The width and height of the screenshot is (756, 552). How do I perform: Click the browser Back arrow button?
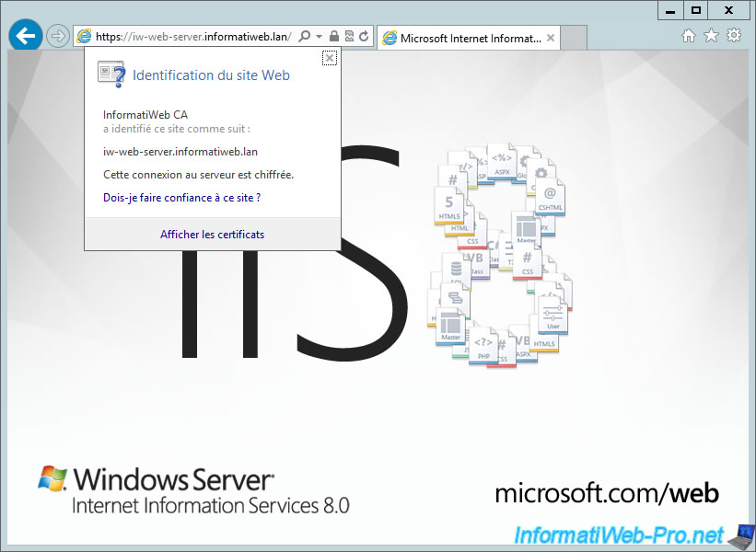(25, 35)
